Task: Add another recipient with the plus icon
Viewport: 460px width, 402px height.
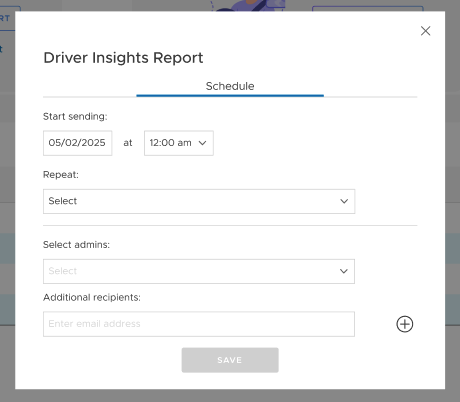Action: (x=405, y=324)
